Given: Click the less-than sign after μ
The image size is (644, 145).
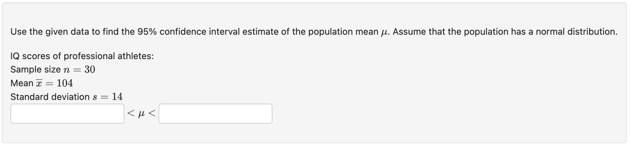Looking at the screenshot, I should [x=152, y=114].
